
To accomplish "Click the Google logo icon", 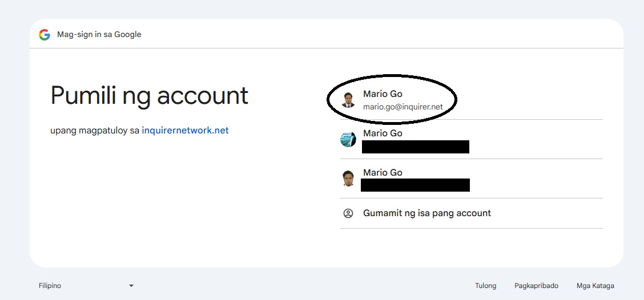I will pyautogui.click(x=45, y=34).
